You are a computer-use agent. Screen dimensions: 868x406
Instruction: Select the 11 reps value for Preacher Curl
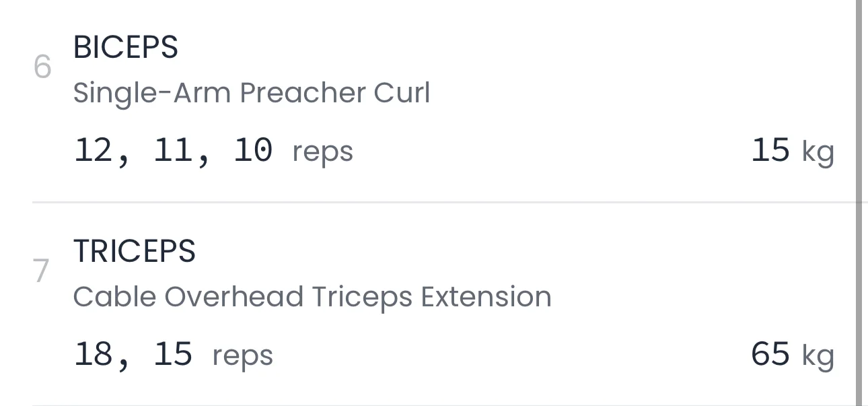tap(173, 149)
